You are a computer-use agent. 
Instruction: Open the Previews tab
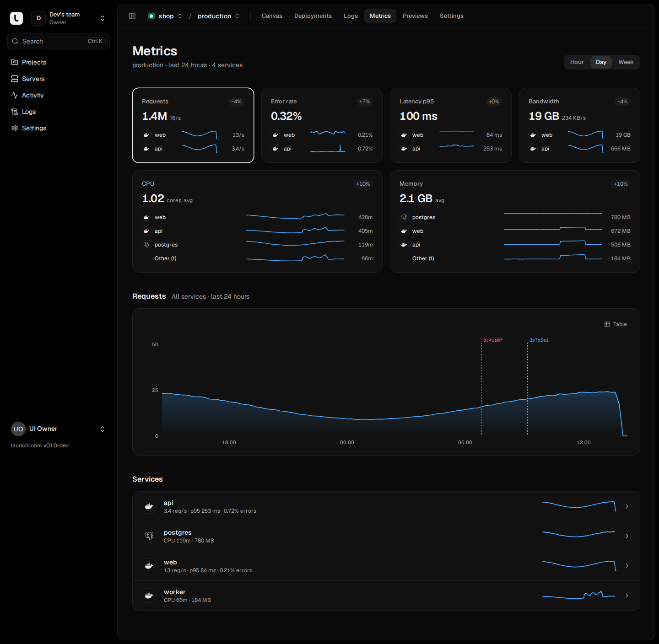(415, 16)
